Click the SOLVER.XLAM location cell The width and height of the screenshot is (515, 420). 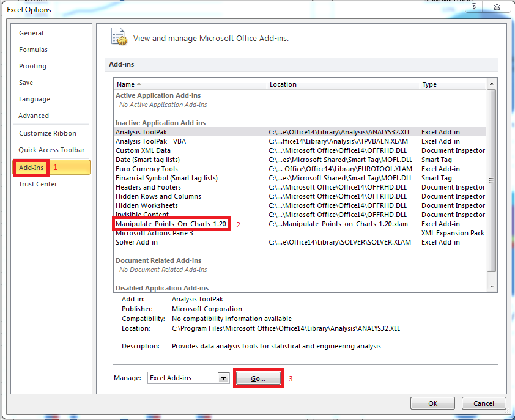pos(339,242)
